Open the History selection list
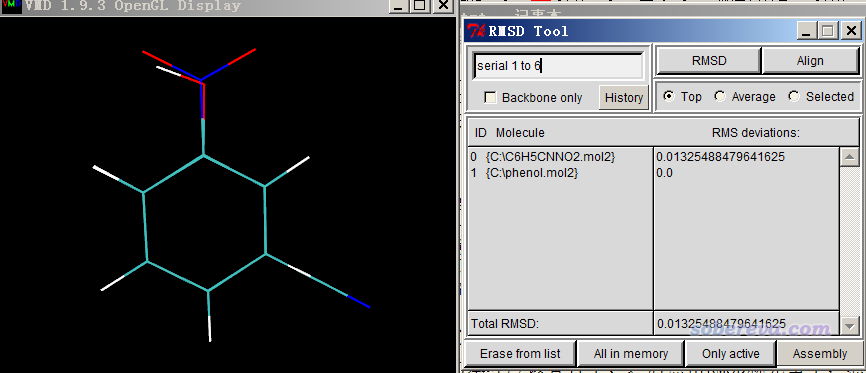Screen dimensions: 866x373 pos(624,98)
